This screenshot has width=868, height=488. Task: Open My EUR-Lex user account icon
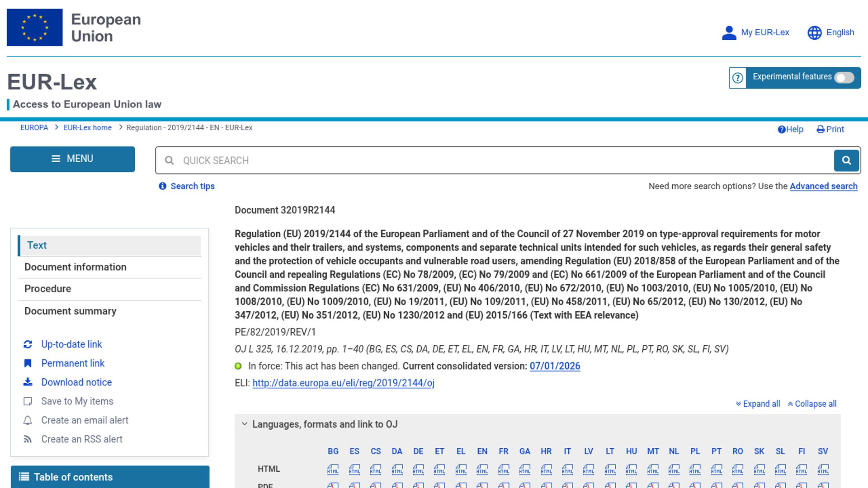729,33
